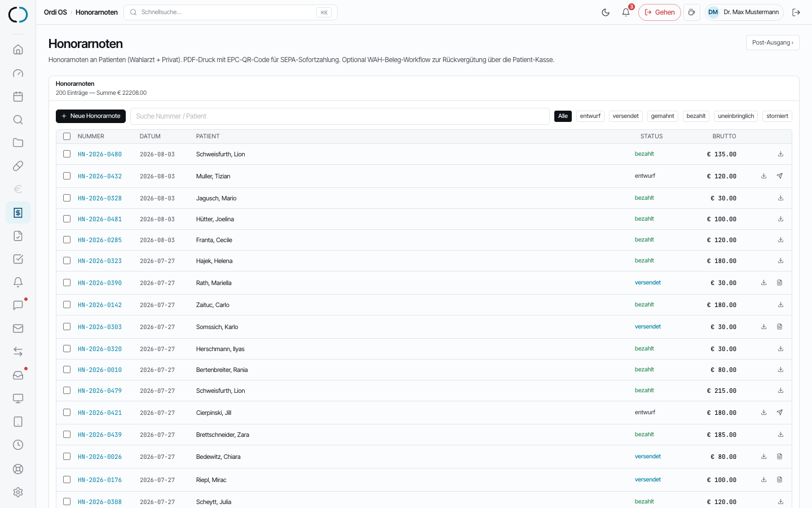
Task: Focus the Schnellsuche search field
Action: point(231,12)
